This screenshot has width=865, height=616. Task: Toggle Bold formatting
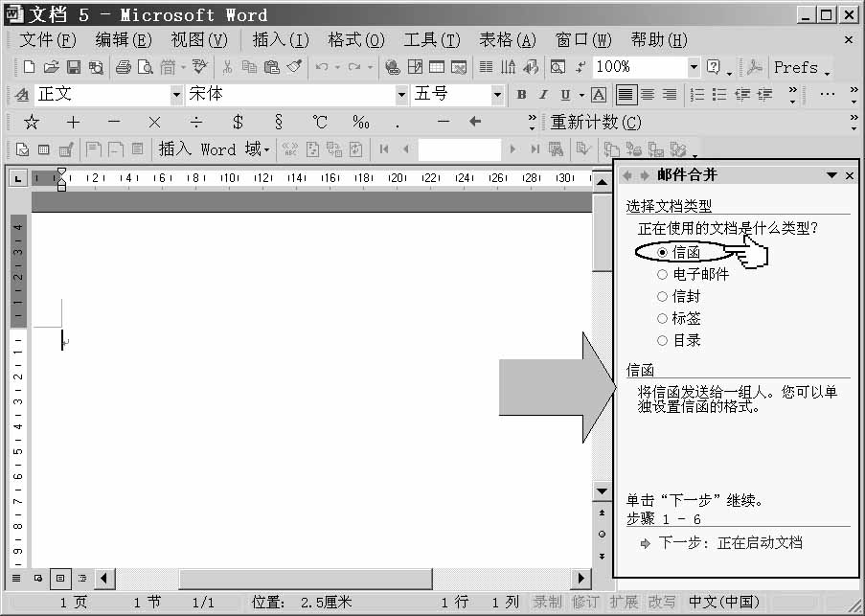click(x=521, y=95)
